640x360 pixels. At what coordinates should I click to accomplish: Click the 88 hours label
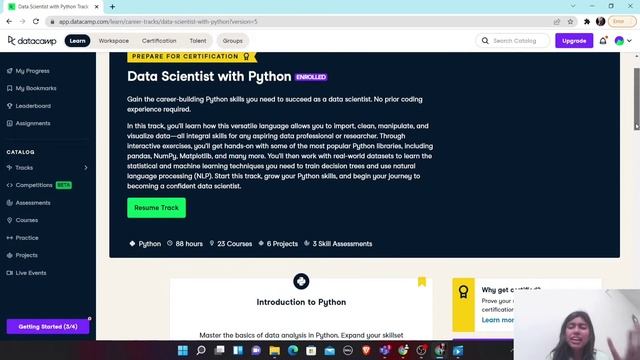(x=185, y=244)
